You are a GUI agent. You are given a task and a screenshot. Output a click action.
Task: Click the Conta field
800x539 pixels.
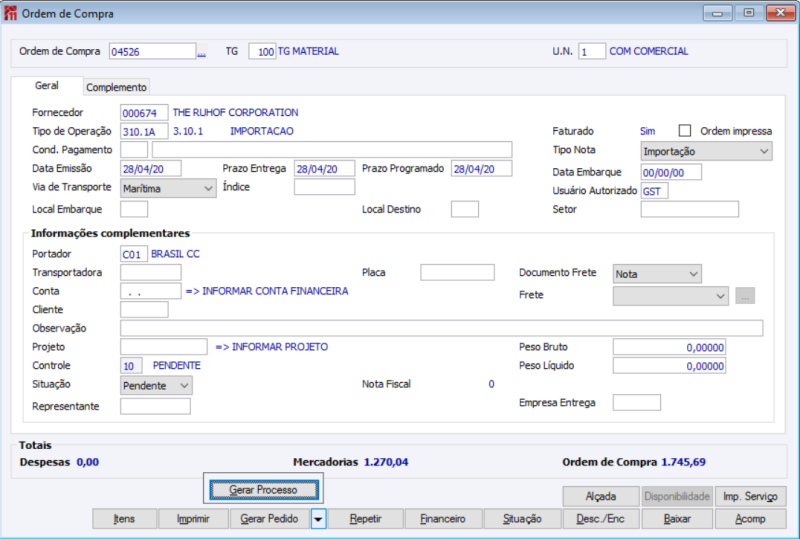(151, 291)
